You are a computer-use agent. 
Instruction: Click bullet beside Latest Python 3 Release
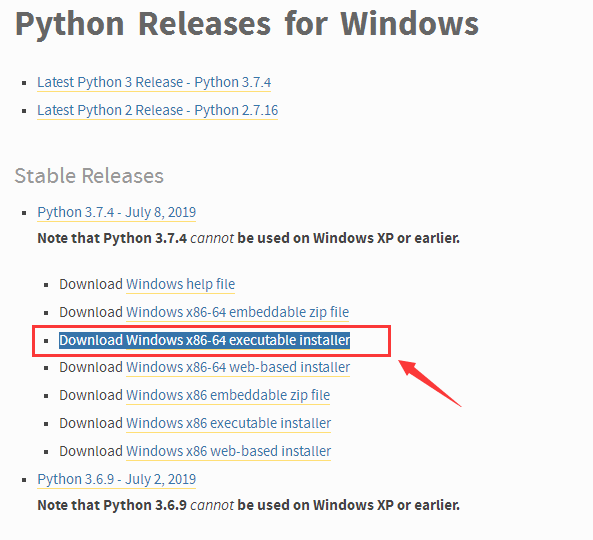(x=24, y=83)
